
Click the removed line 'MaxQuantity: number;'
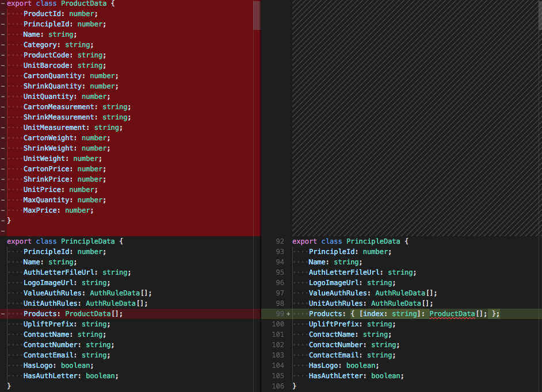point(64,201)
